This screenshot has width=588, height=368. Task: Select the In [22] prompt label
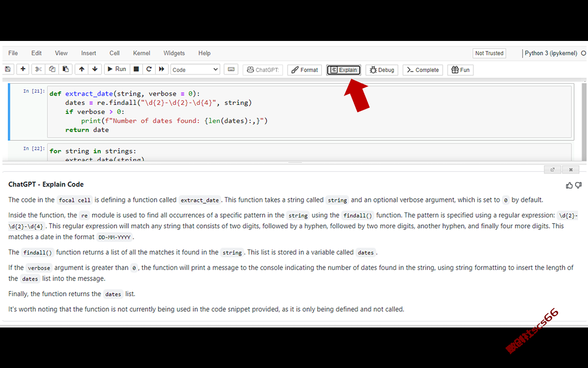pos(34,149)
